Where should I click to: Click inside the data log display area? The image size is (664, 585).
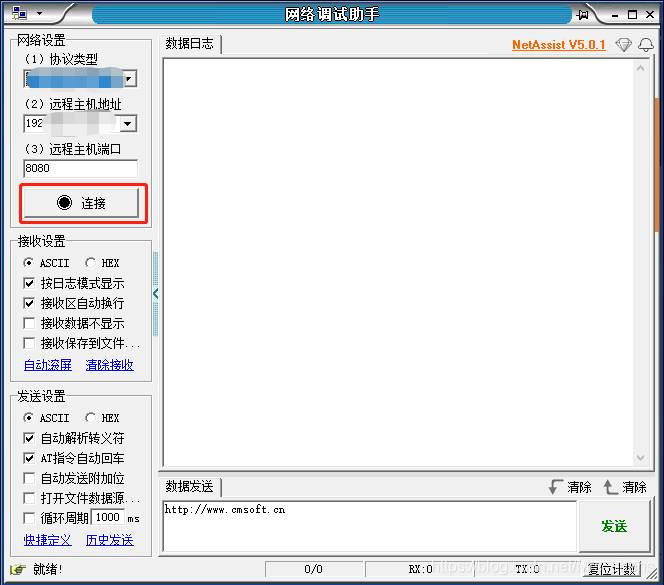tap(399, 263)
